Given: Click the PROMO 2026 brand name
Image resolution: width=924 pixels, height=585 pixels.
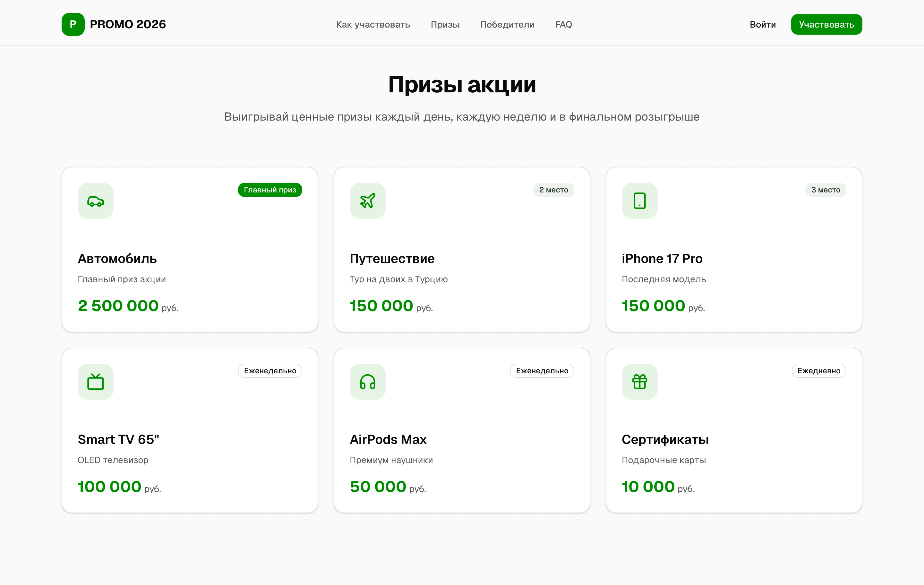Looking at the screenshot, I should click(x=128, y=24).
